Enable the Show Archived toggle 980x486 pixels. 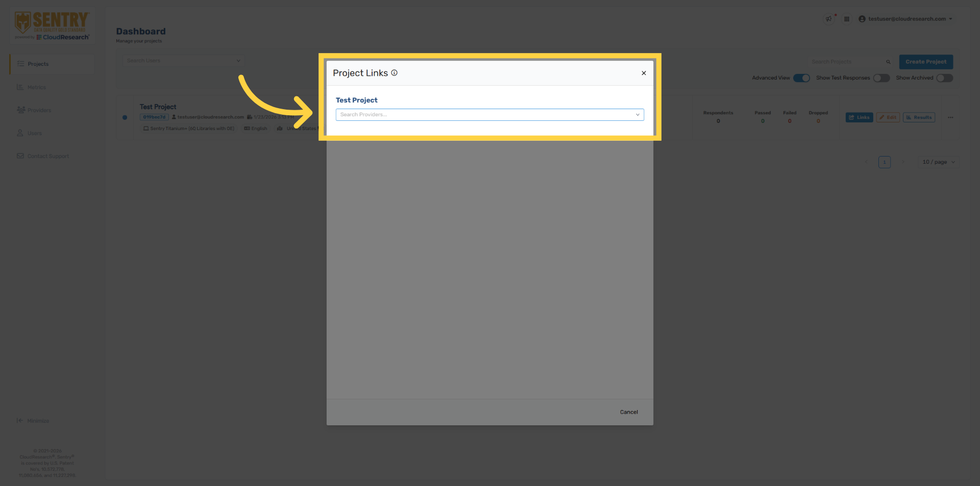tap(944, 78)
